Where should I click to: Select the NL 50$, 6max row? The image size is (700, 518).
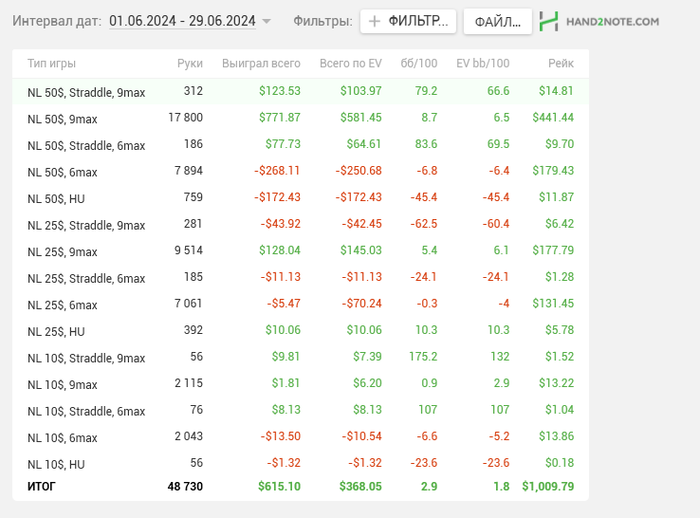300,171
